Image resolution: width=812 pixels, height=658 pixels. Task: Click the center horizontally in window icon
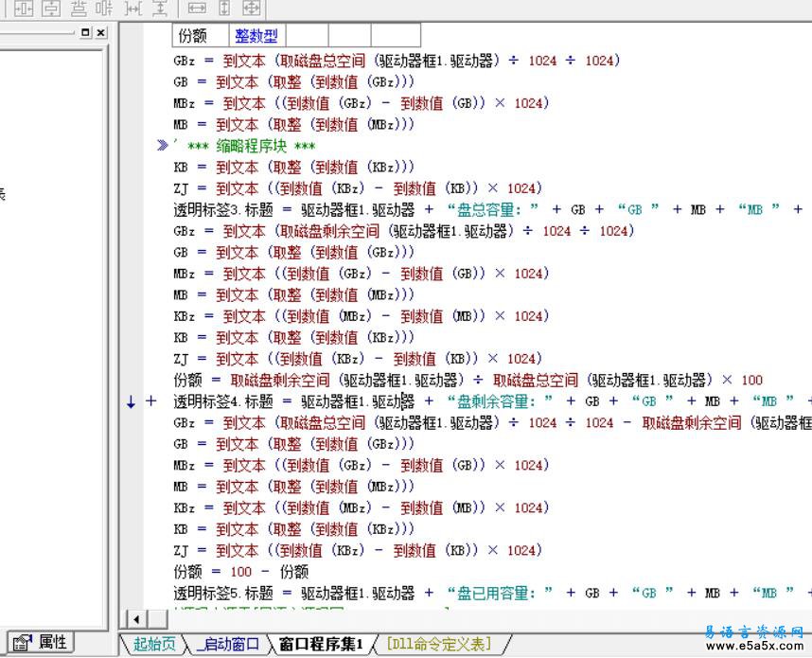click(x=24, y=9)
